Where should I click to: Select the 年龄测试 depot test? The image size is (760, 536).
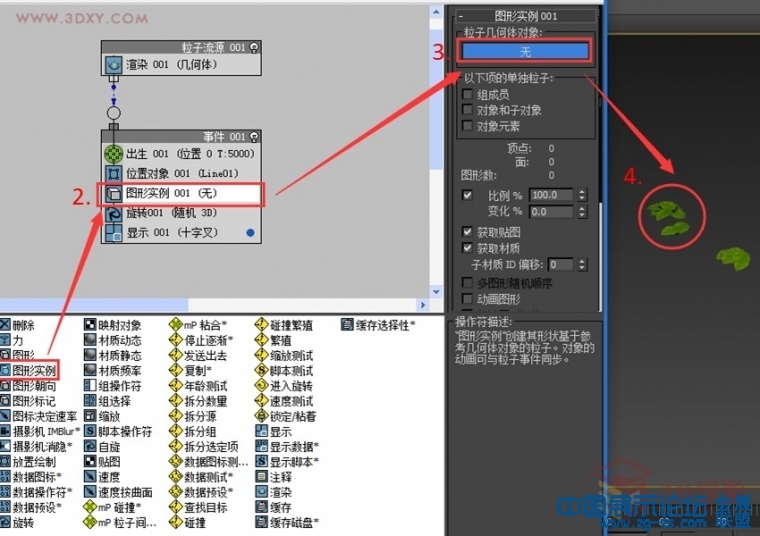pos(198,386)
